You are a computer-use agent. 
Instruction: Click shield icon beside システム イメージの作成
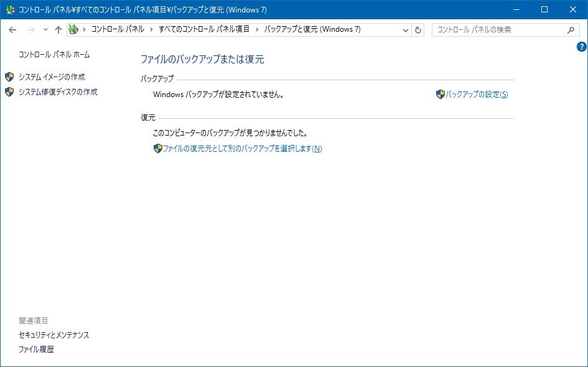tap(9, 77)
